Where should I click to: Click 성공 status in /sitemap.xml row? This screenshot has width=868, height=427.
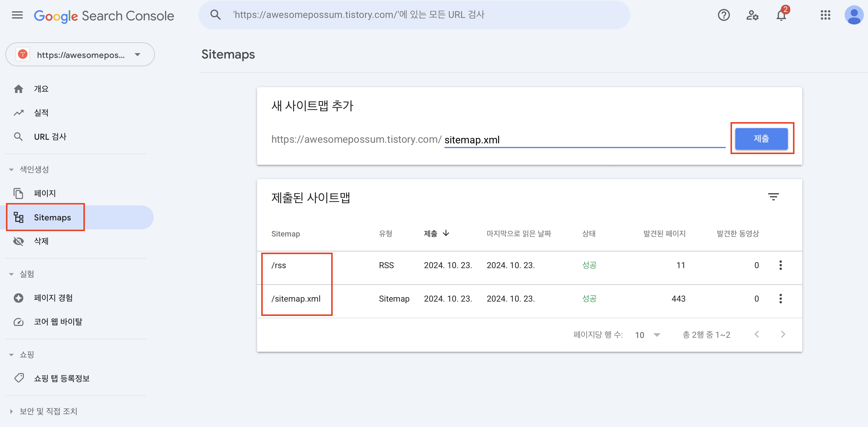point(589,299)
